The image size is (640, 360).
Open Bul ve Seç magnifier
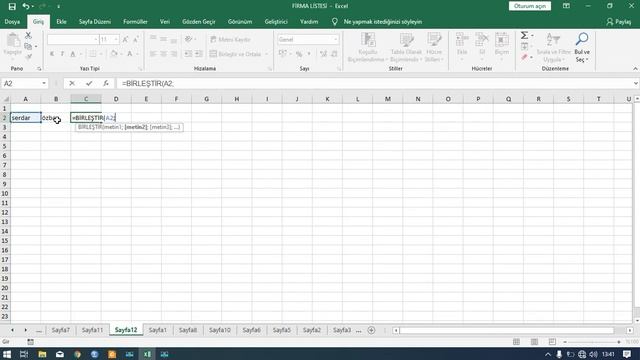point(582,47)
